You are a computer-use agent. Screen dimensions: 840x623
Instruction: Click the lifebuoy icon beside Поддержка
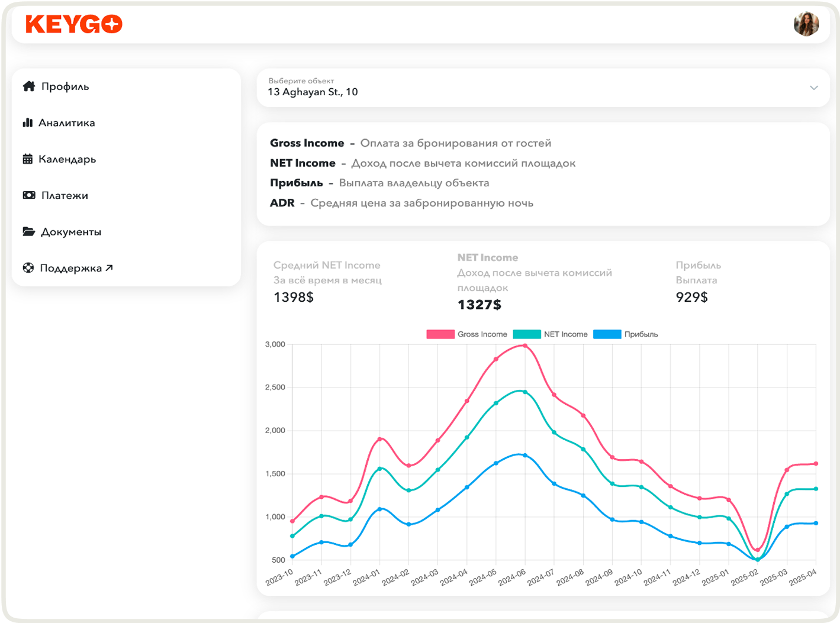(x=28, y=267)
